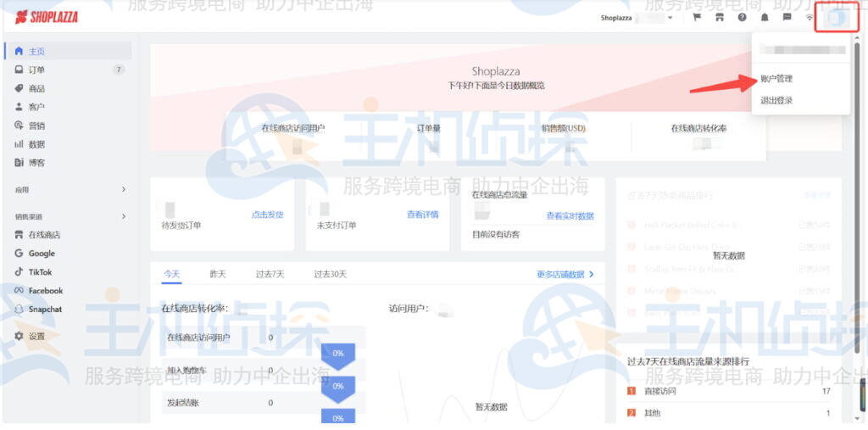868x430 pixels.
Task: Open the 主页 home icon in sidebar
Action: tap(19, 51)
